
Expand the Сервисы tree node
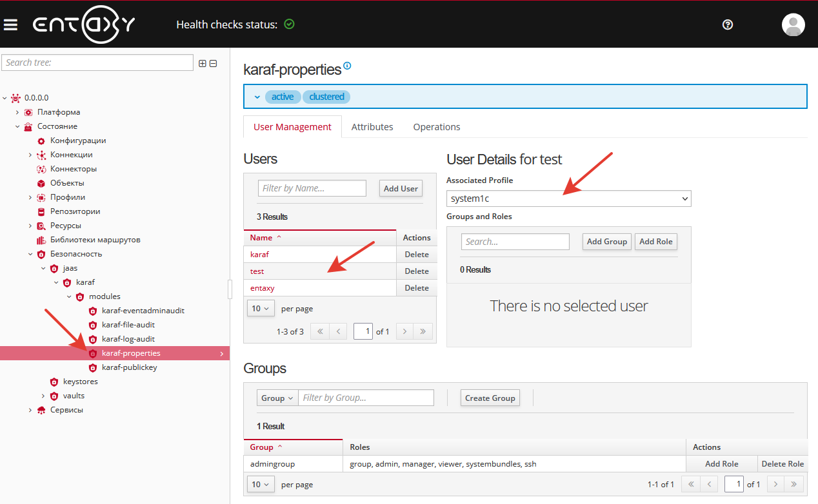tap(30, 410)
